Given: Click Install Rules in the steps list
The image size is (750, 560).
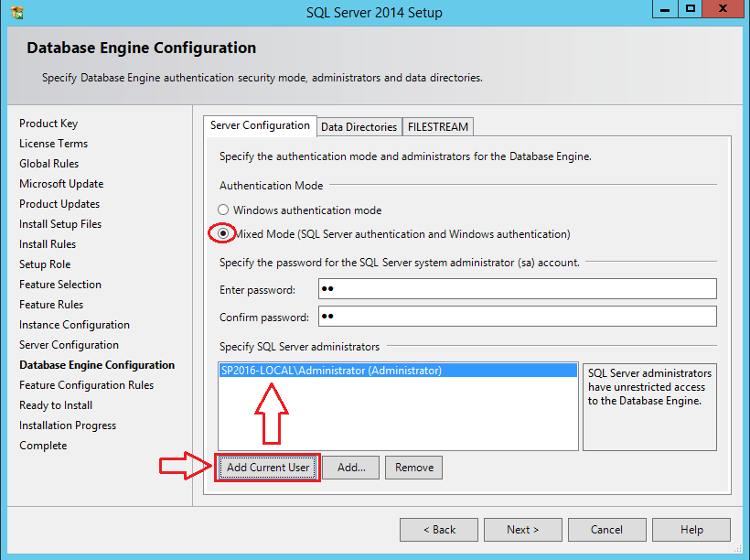Looking at the screenshot, I should pos(48,244).
